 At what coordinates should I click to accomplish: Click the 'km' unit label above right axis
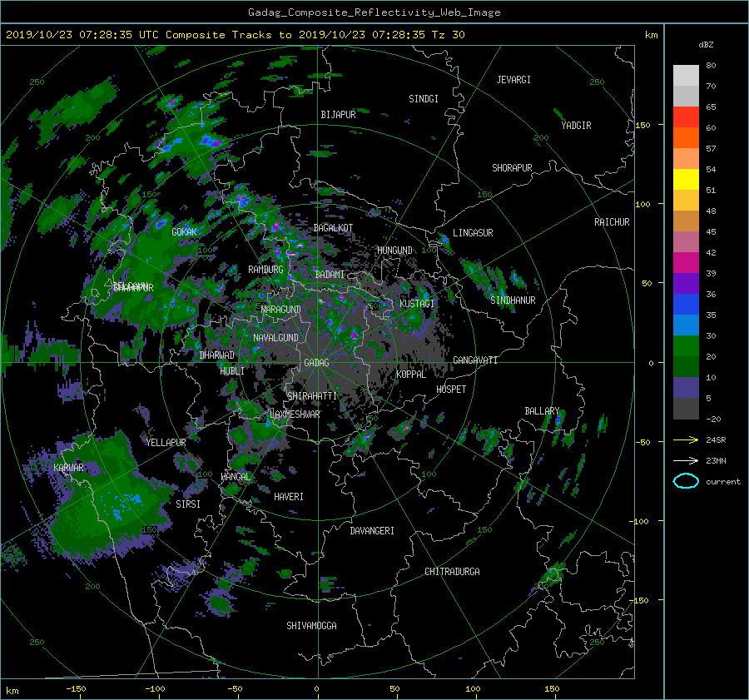[x=651, y=35]
